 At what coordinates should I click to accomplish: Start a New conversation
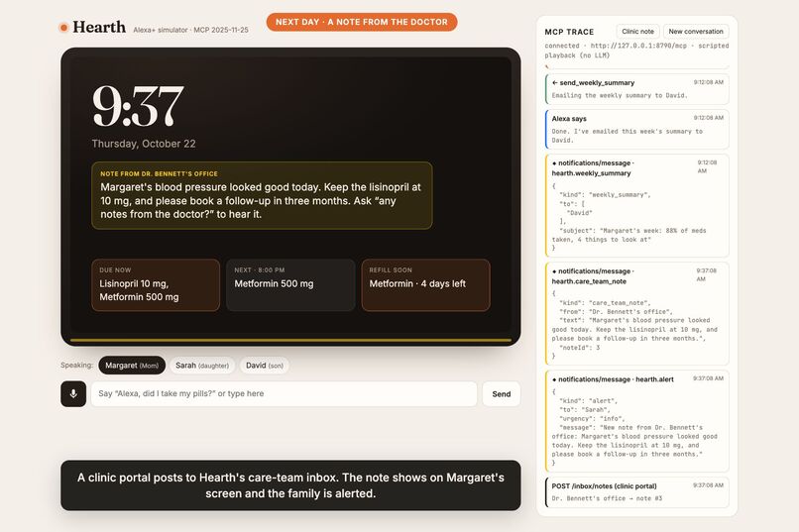coord(696,31)
